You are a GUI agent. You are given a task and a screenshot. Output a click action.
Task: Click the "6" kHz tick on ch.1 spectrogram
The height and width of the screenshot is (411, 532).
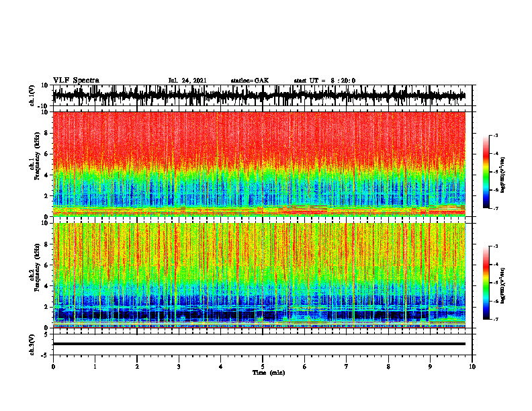click(46, 154)
